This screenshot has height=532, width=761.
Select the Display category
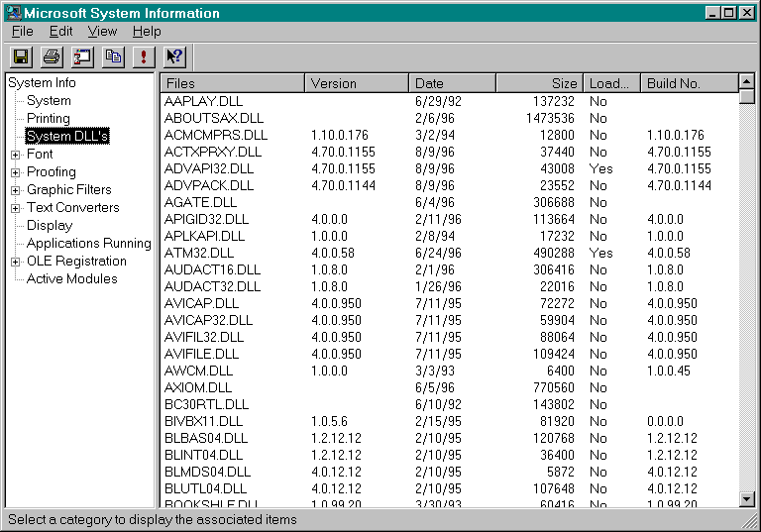[x=50, y=226]
